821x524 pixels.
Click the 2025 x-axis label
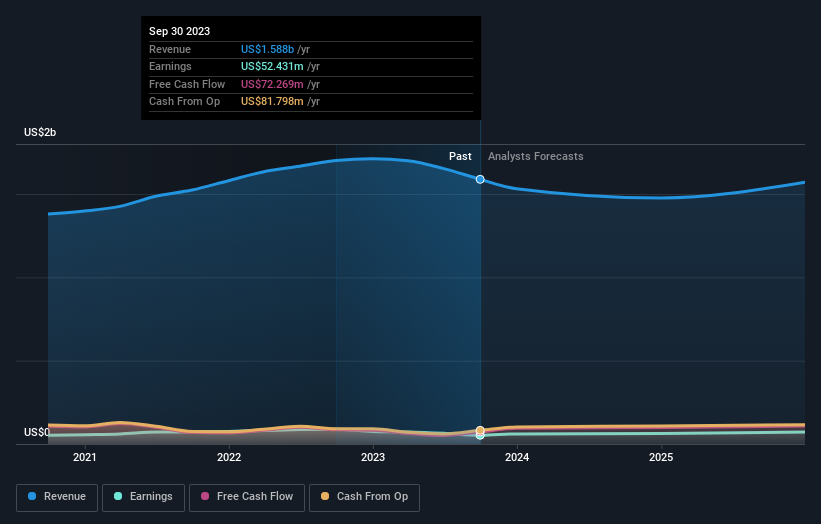tap(661, 457)
